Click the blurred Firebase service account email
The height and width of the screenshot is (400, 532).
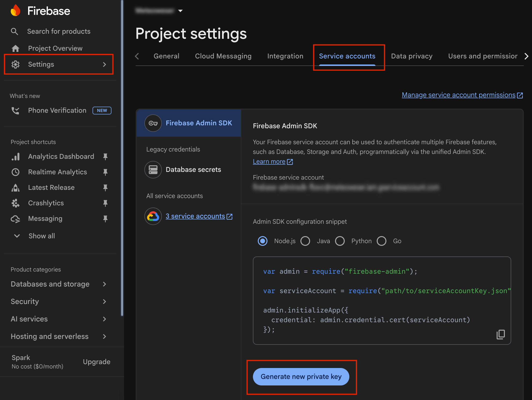coord(346,187)
